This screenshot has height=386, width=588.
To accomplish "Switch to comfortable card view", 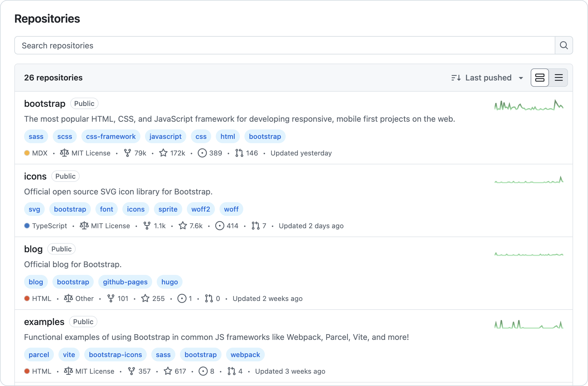I will [x=540, y=78].
